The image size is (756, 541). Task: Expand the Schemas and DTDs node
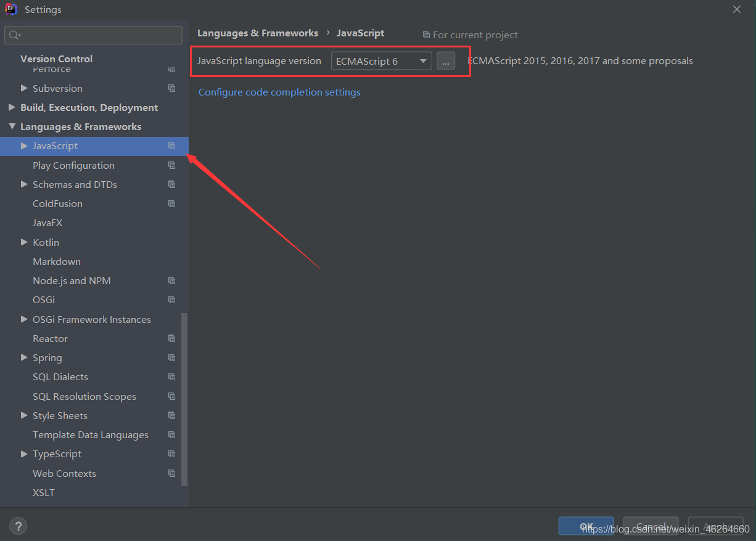click(24, 184)
